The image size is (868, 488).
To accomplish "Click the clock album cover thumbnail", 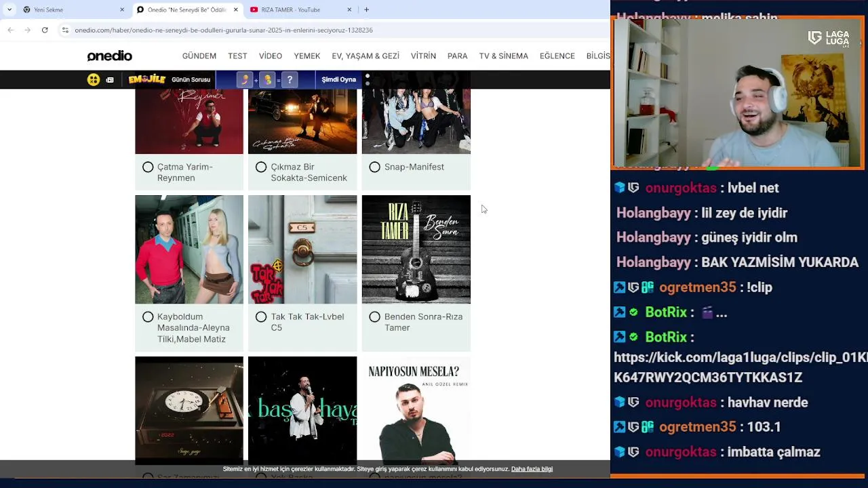I will [189, 410].
